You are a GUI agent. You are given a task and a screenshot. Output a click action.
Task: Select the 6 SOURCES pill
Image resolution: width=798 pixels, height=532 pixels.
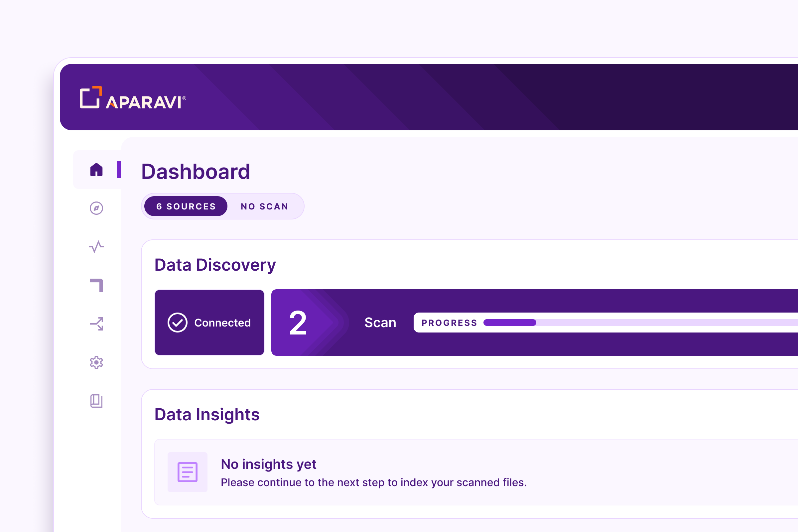click(x=186, y=206)
